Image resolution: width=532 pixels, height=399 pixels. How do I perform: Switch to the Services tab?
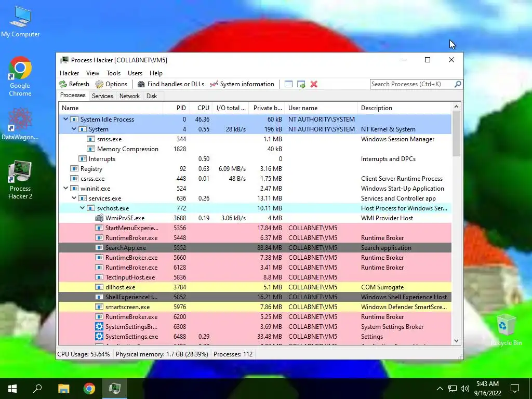pos(102,96)
